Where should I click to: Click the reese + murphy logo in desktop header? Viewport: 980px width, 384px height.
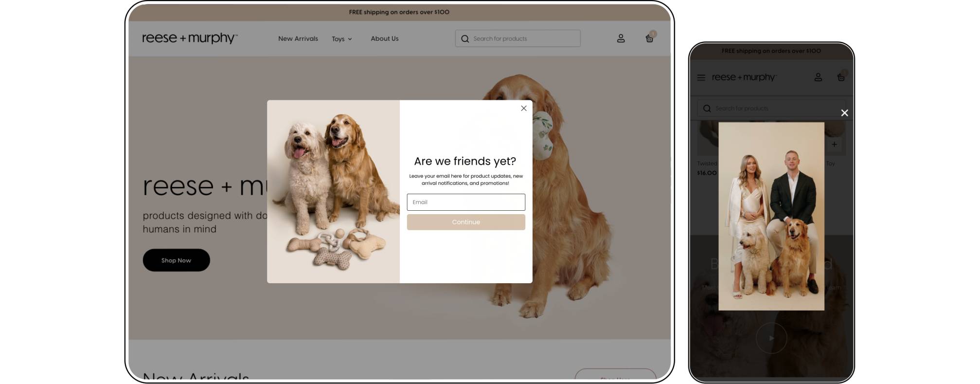tap(190, 38)
